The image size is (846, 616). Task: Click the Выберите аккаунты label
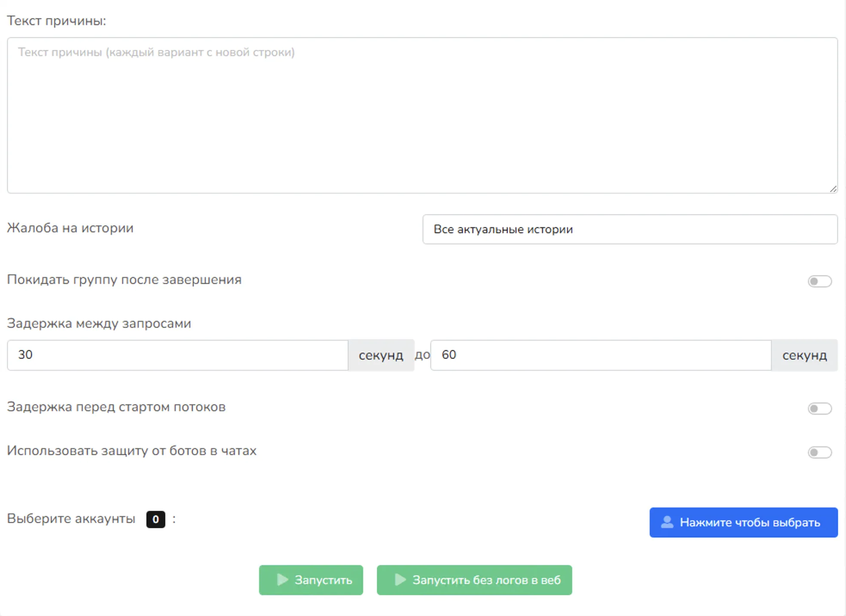(71, 518)
